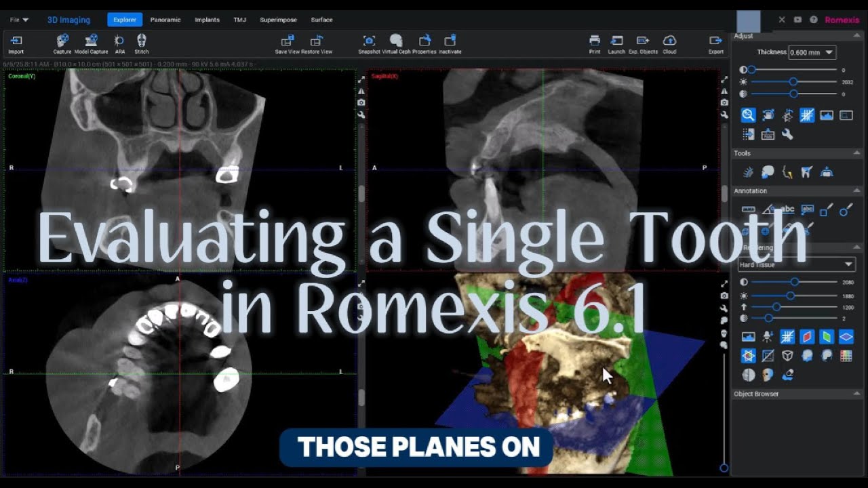Maximize the coronal view using expand icon
This screenshot has width=868, height=488.
(x=361, y=79)
